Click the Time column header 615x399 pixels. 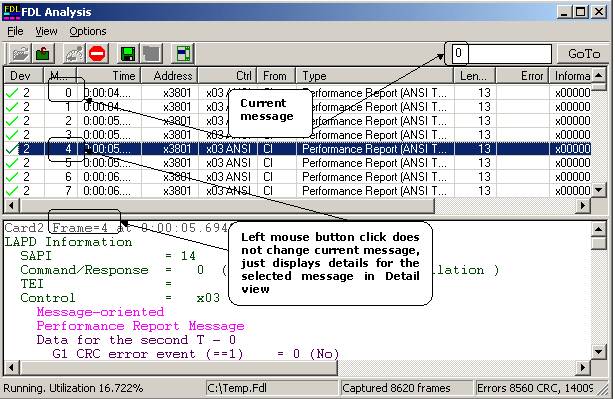109,75
